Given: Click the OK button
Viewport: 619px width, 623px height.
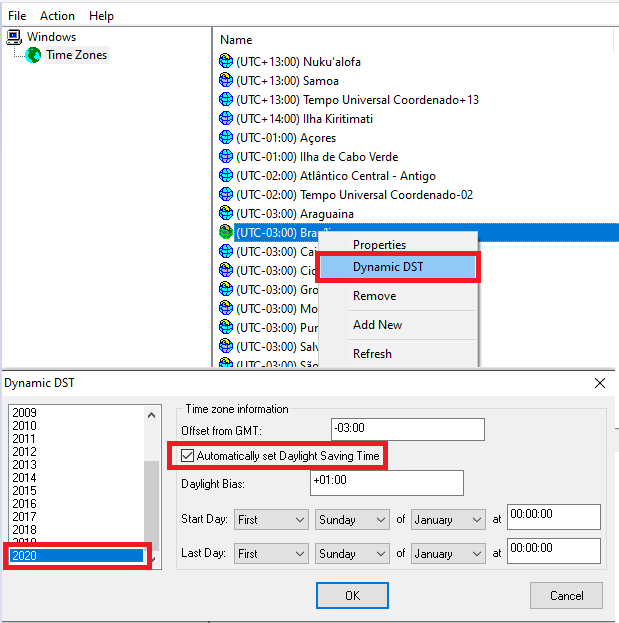Looking at the screenshot, I should 352,596.
